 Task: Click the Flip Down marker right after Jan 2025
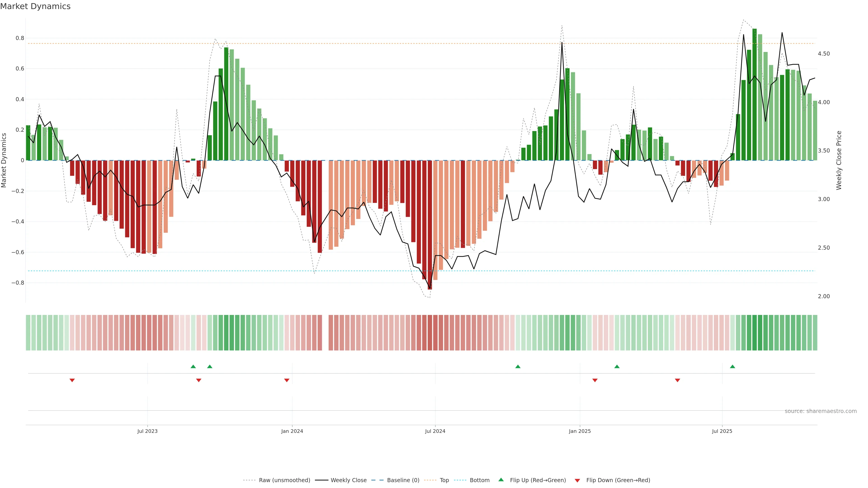(x=595, y=380)
